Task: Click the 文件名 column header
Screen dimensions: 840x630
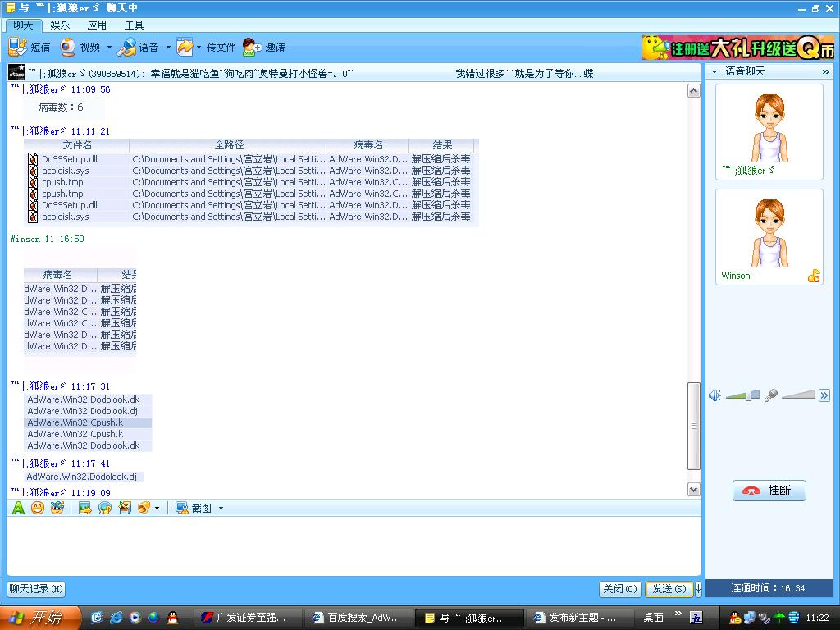Action: click(76, 145)
